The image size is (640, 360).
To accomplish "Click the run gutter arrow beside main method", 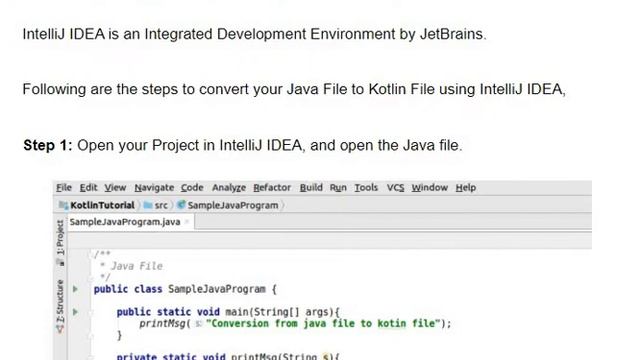I will 75,312.
